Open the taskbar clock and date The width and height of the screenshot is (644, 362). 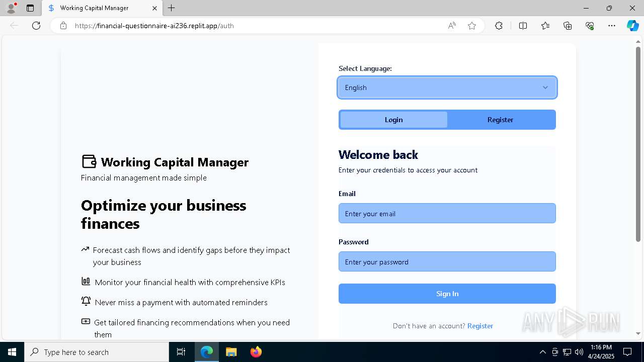(x=601, y=352)
